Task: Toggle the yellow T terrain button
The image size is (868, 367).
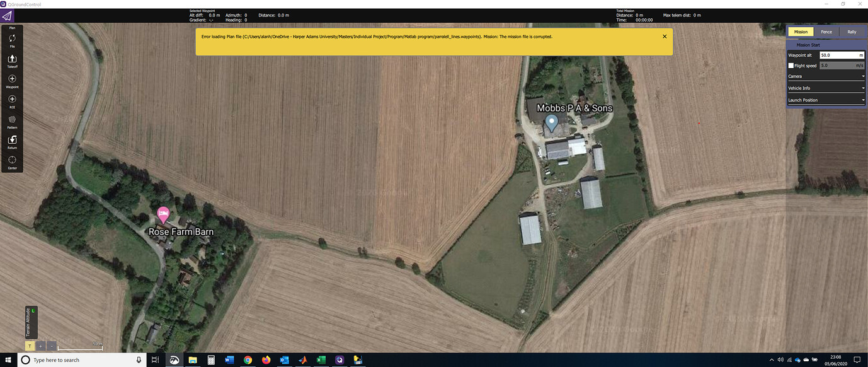Action: pyautogui.click(x=30, y=346)
